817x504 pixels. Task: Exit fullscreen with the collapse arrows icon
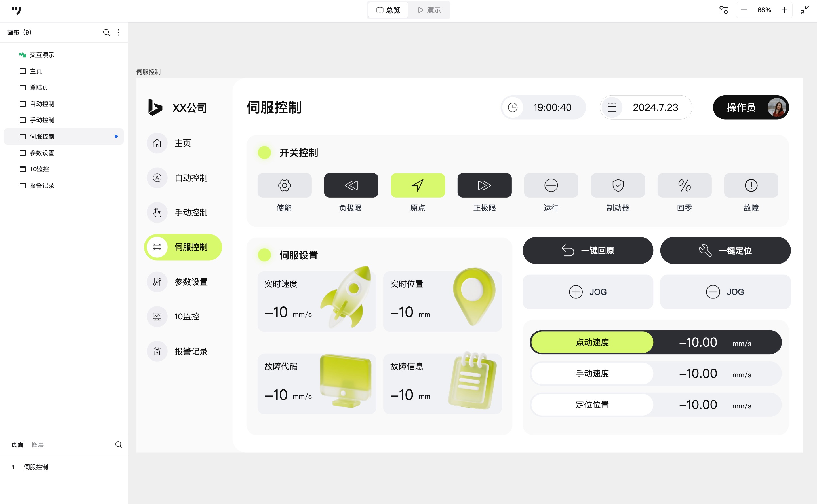click(x=805, y=10)
